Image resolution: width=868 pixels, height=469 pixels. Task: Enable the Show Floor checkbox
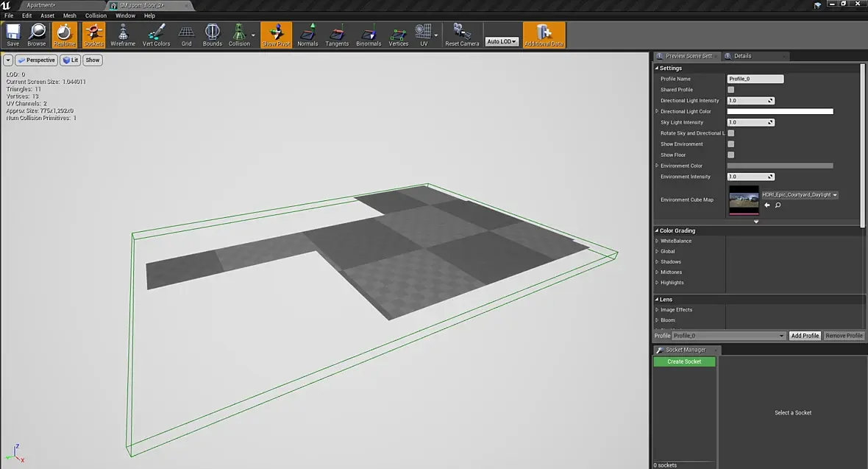730,155
